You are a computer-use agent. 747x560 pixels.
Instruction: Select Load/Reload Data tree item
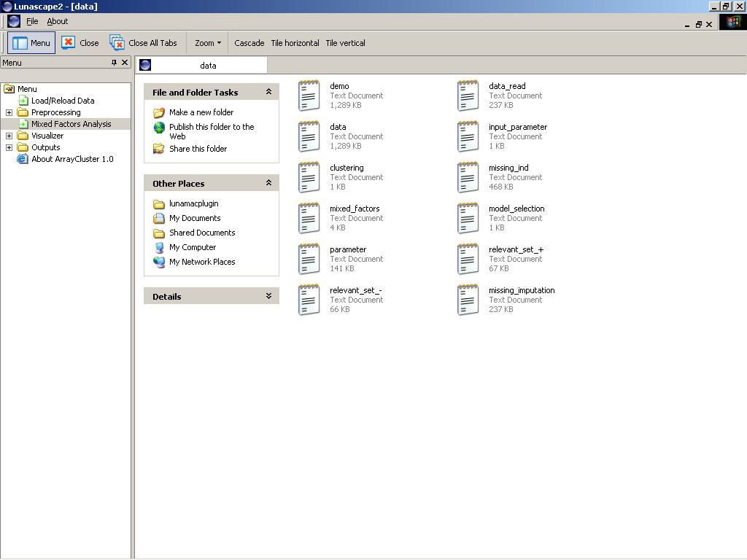tap(63, 101)
